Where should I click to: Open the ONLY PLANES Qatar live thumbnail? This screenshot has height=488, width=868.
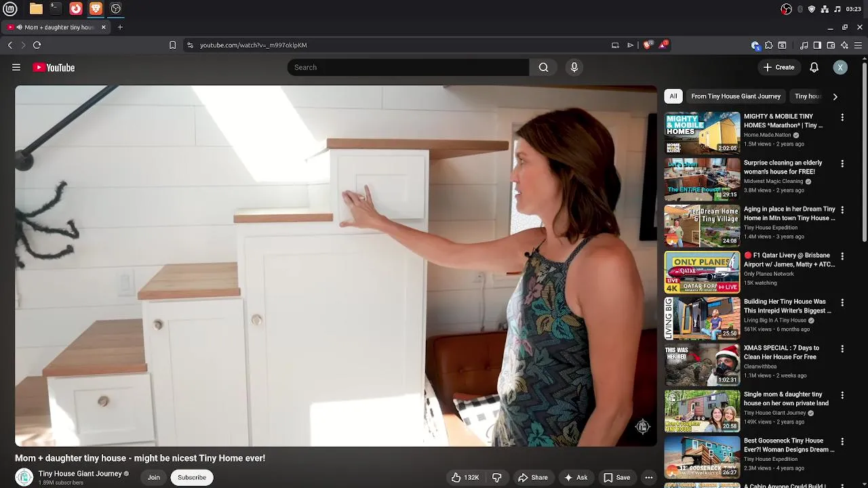tap(702, 272)
